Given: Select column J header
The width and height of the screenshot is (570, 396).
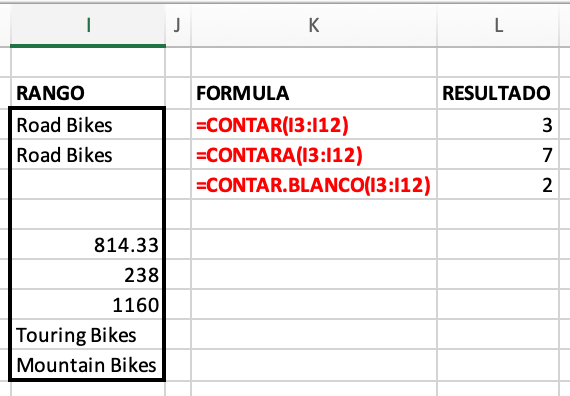Looking at the screenshot, I should (x=178, y=25).
